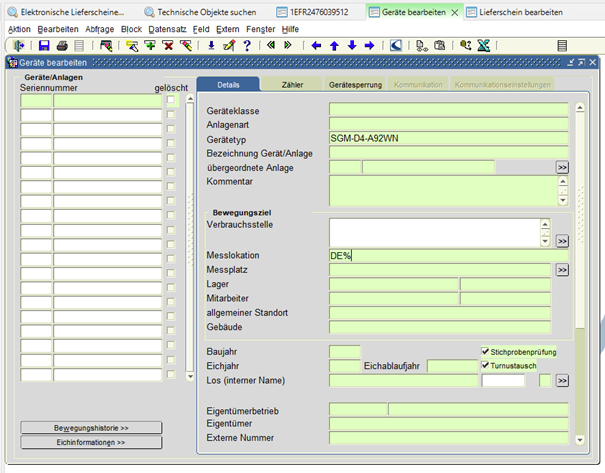The height and width of the screenshot is (473, 605).
Task: Click the red X delete record icon
Action: pyautogui.click(x=167, y=46)
